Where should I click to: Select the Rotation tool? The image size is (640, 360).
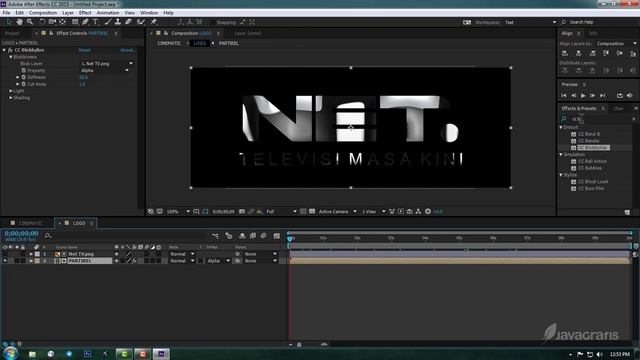point(42,22)
